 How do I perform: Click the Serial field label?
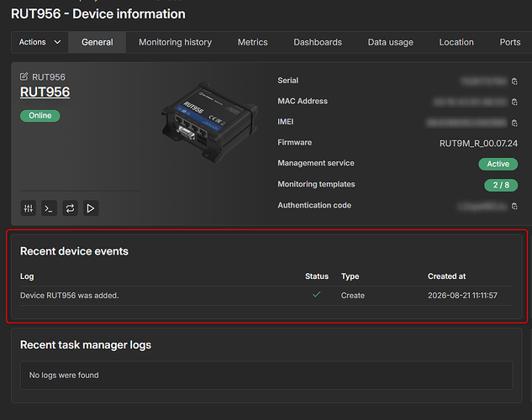click(x=287, y=81)
